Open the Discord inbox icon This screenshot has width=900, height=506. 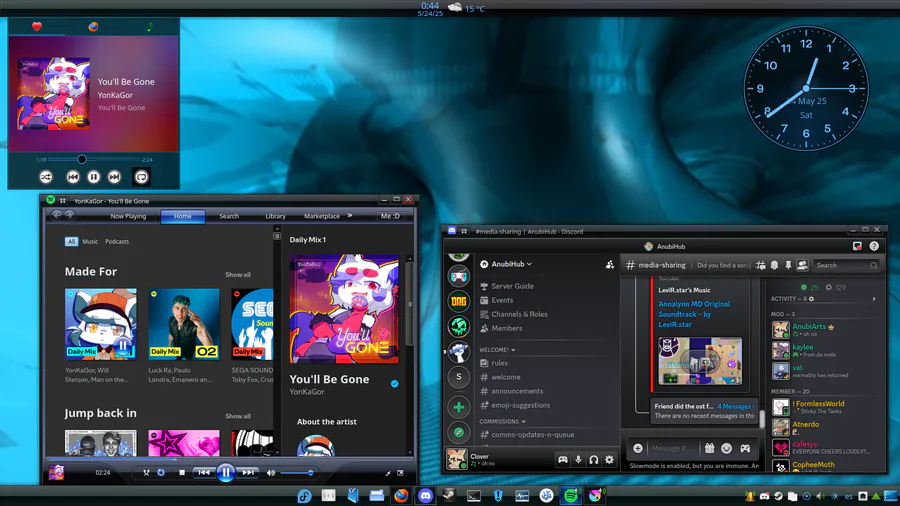click(857, 246)
